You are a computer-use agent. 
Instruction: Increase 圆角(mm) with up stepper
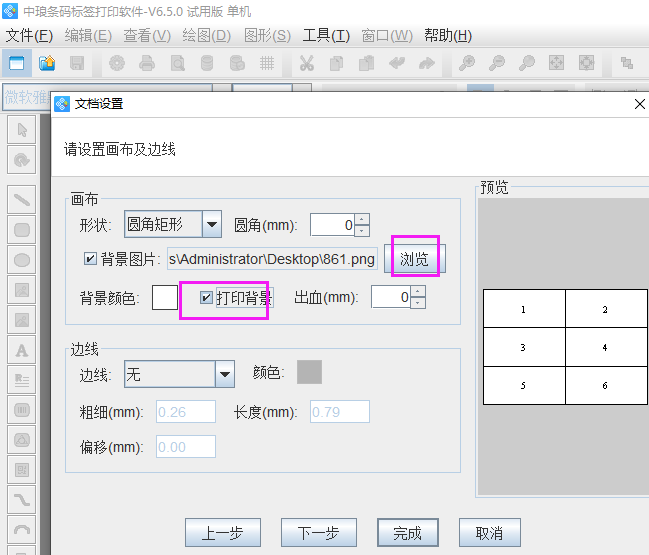click(362, 219)
